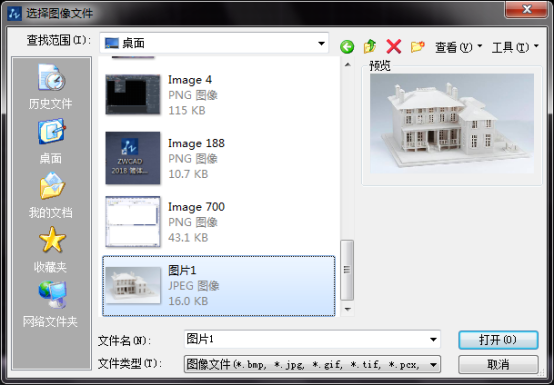Expand the 查找范围 location dropdown

[x=321, y=43]
